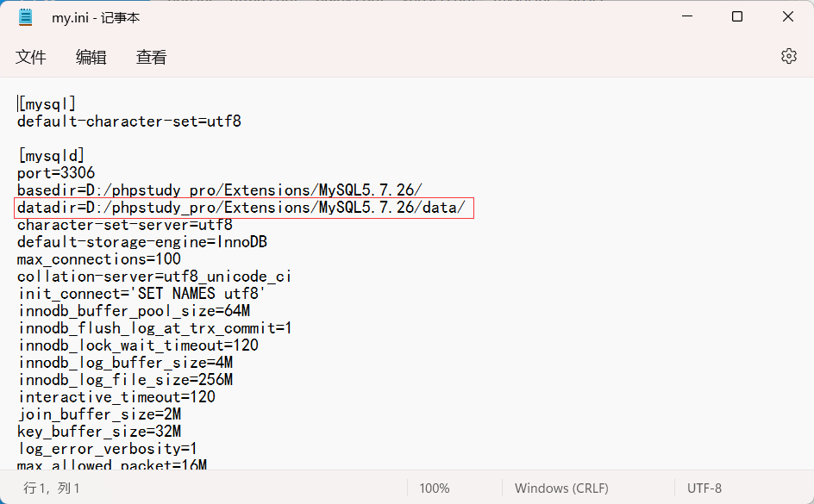The height and width of the screenshot is (504, 814).
Task: Click the [mysql] section header
Action: click(46, 103)
